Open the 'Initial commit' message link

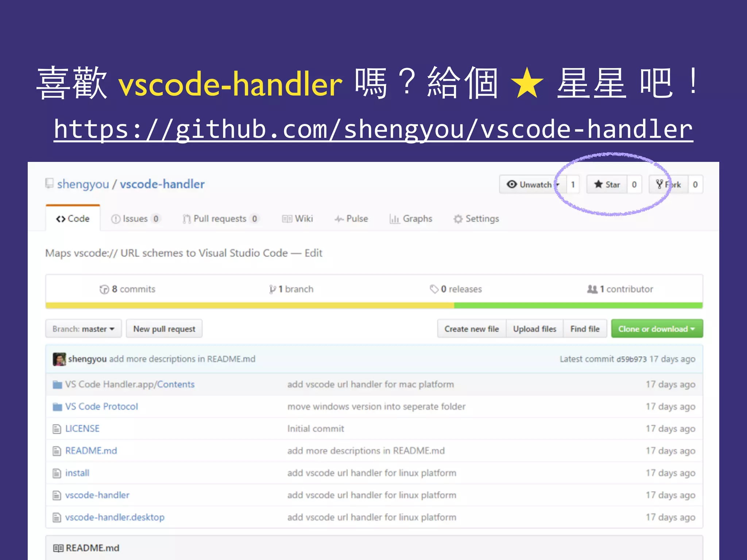point(316,429)
